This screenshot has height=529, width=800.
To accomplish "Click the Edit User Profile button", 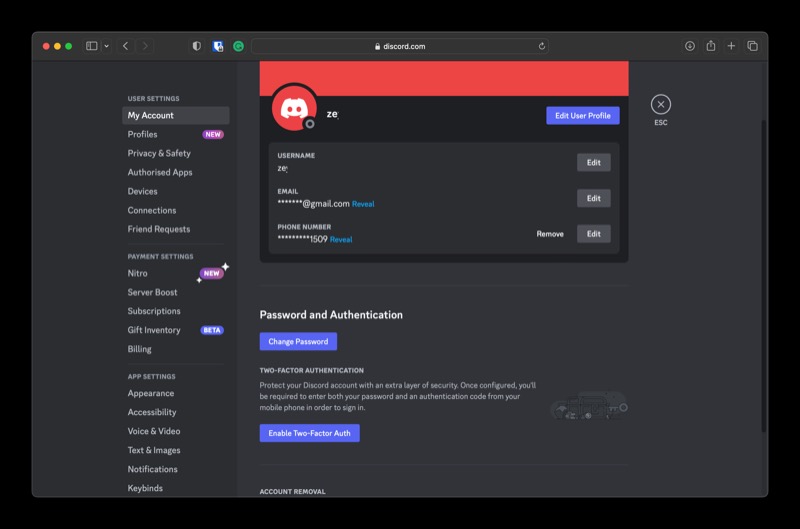I will coord(582,116).
